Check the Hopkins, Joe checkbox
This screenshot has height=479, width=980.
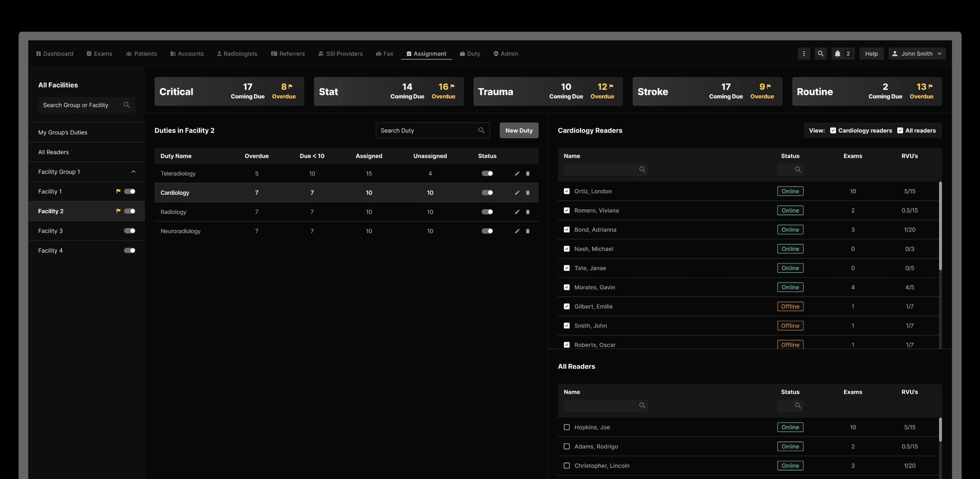tap(566, 427)
